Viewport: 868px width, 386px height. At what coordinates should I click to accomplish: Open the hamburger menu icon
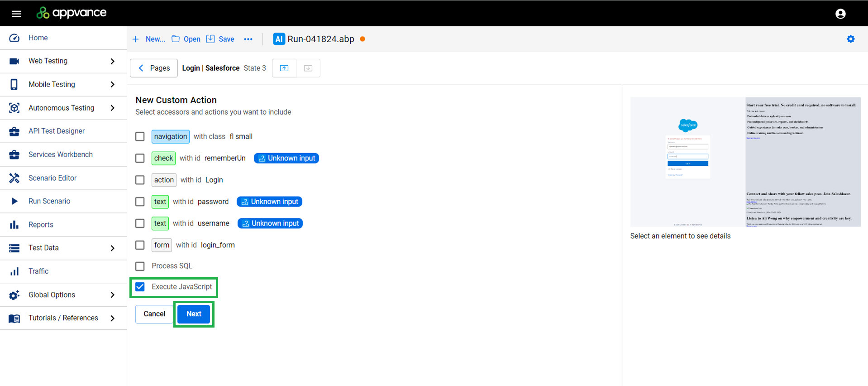point(16,14)
